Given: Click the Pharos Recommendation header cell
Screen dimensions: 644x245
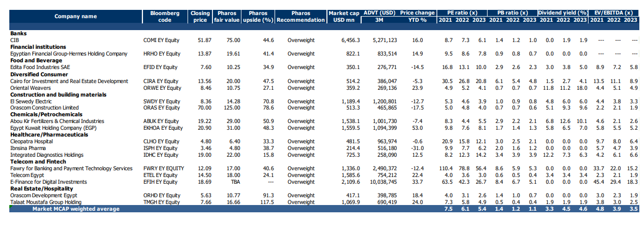Looking at the screenshot, I should pos(300,16).
